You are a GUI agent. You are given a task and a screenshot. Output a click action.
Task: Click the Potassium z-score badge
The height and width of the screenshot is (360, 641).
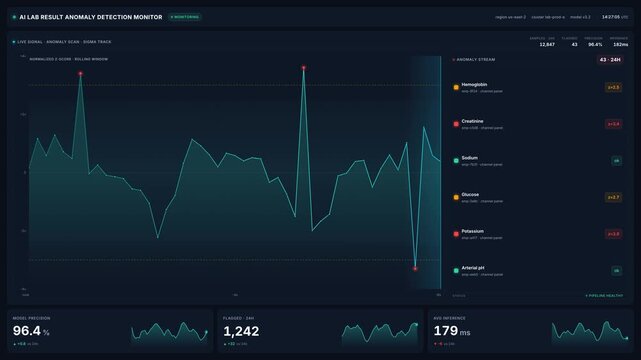click(x=613, y=234)
